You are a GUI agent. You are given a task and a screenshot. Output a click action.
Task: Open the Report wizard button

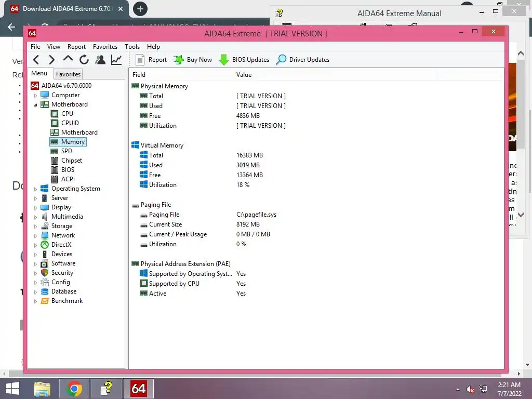pyautogui.click(x=151, y=60)
